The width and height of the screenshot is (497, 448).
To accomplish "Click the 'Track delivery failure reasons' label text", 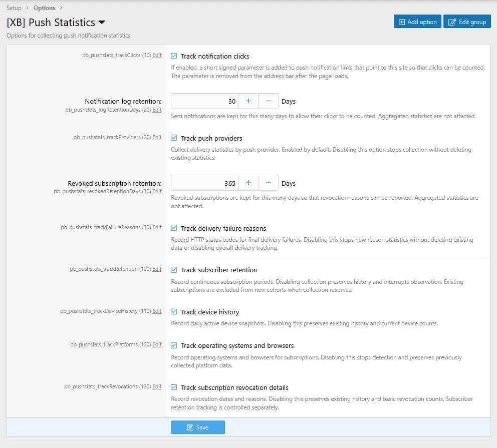I will [x=223, y=229].
